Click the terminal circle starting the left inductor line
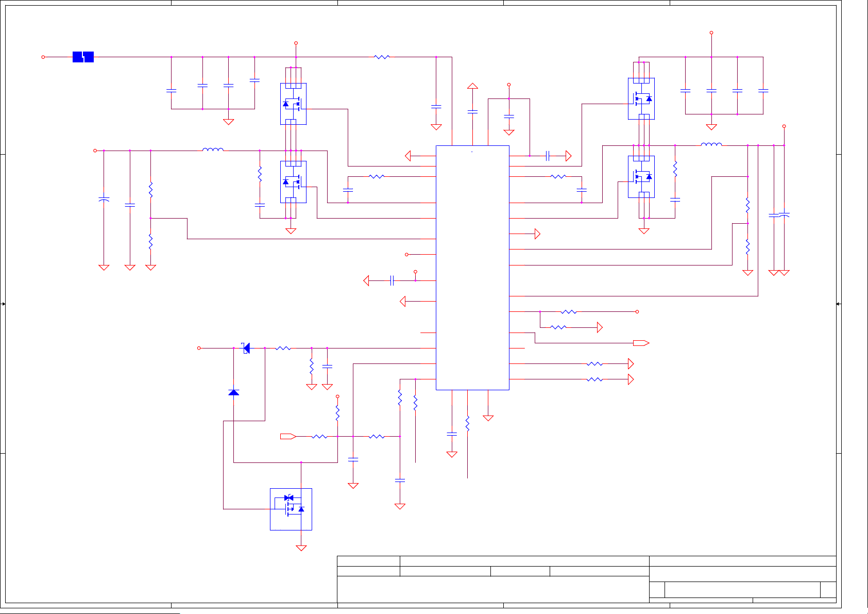 click(x=95, y=151)
